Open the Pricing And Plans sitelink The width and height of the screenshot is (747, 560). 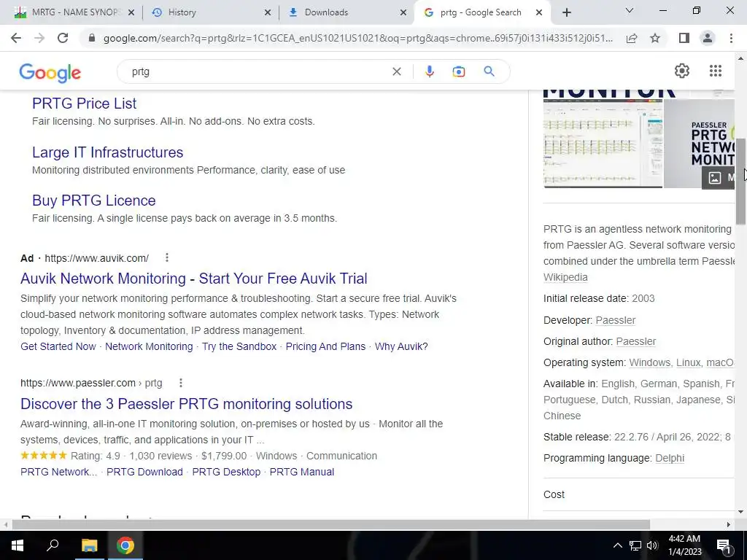(325, 346)
